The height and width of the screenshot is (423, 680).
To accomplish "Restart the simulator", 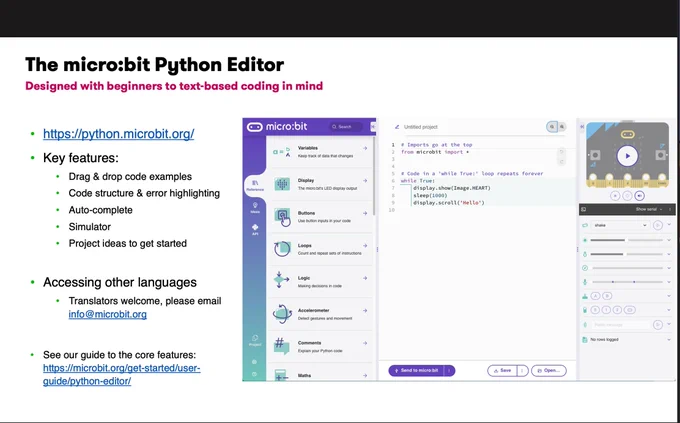I will click(627, 196).
